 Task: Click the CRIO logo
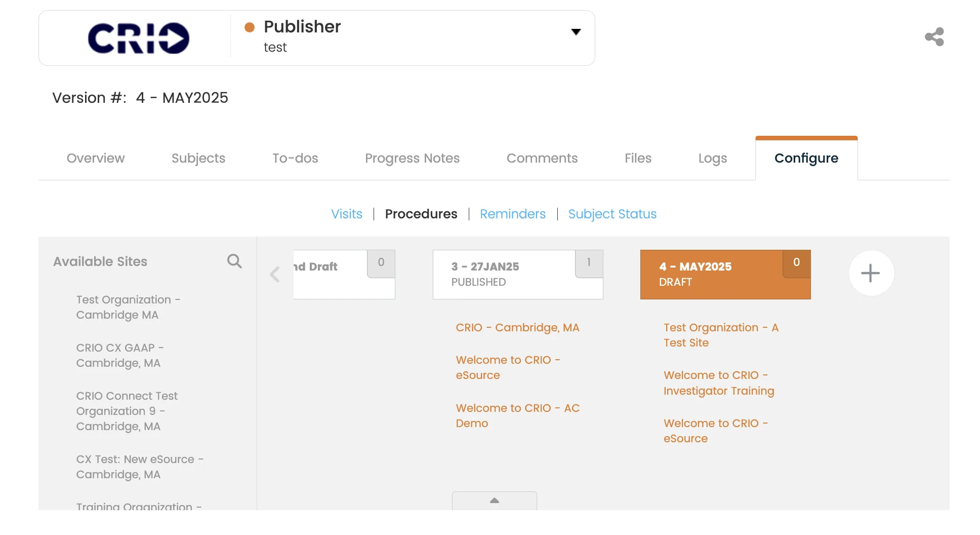(x=138, y=38)
